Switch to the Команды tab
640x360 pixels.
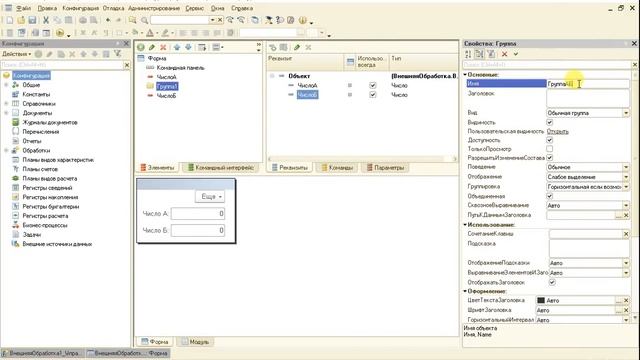337,168
